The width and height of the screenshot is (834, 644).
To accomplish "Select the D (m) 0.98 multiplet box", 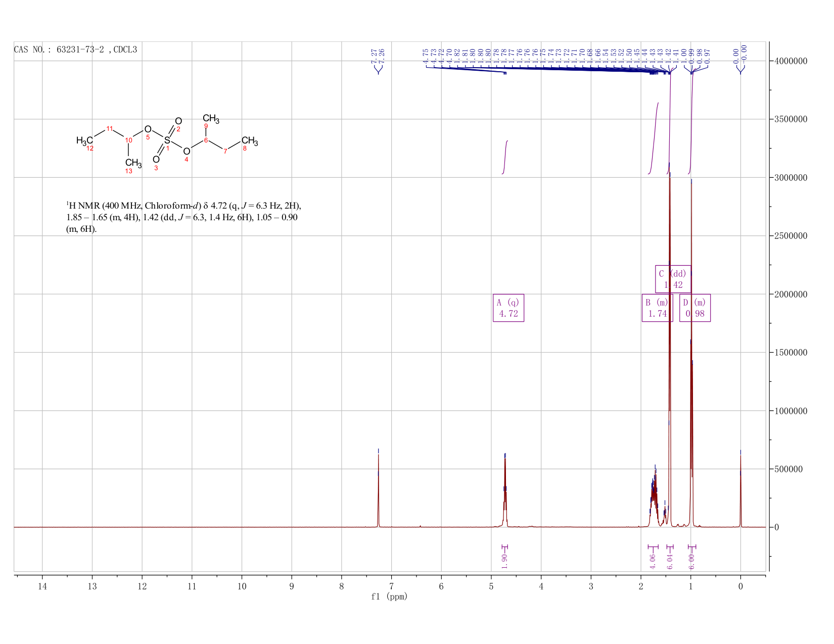I will click(x=695, y=308).
